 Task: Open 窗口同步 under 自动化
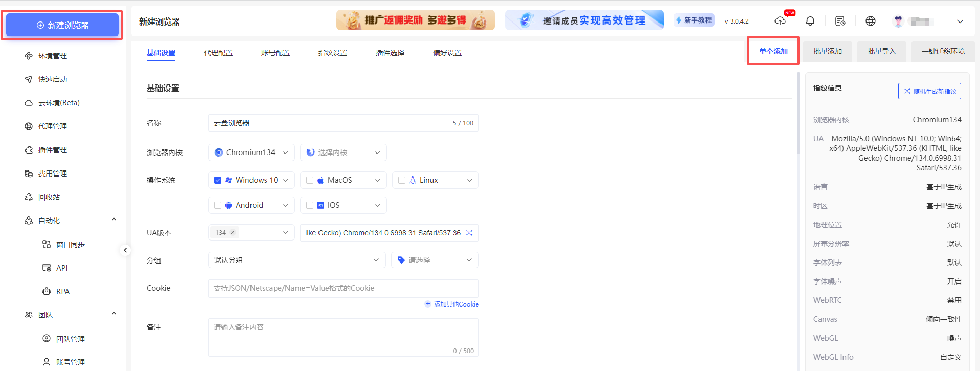pyautogui.click(x=64, y=245)
